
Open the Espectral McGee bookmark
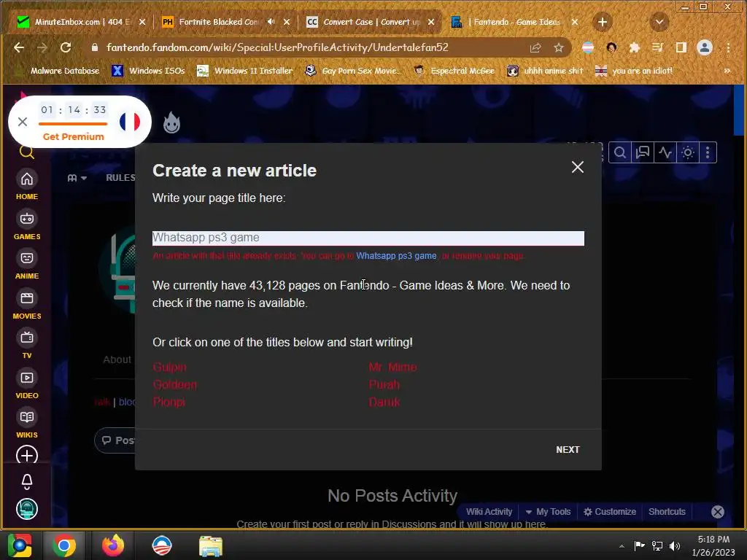tap(454, 71)
